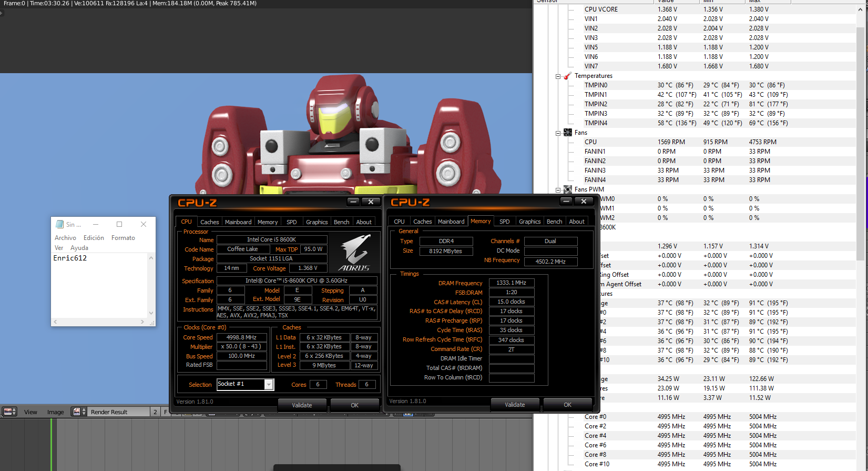Click the Memory Size value 8192 MBytes
The height and width of the screenshot is (471, 868).
[x=446, y=251]
